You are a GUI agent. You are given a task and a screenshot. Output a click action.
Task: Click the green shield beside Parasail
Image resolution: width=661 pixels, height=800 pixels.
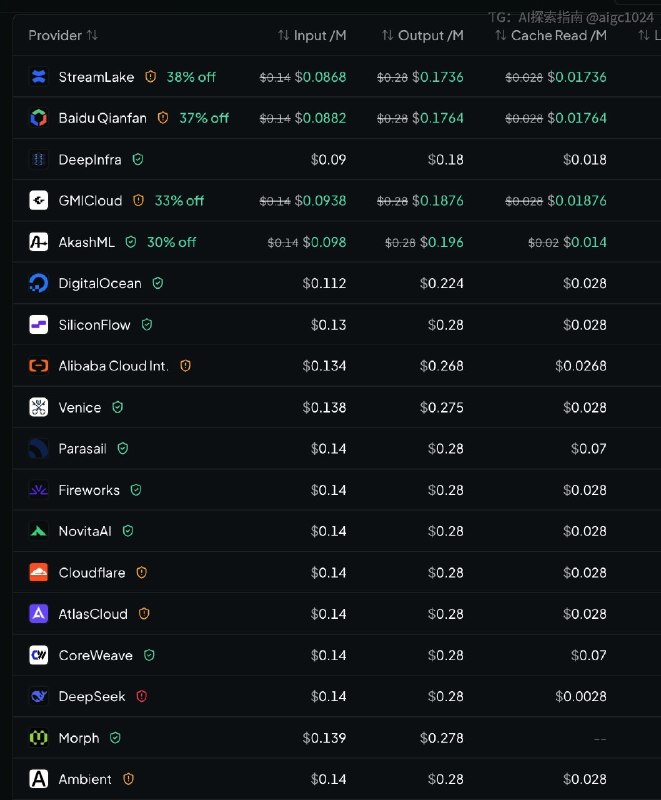click(x=122, y=448)
